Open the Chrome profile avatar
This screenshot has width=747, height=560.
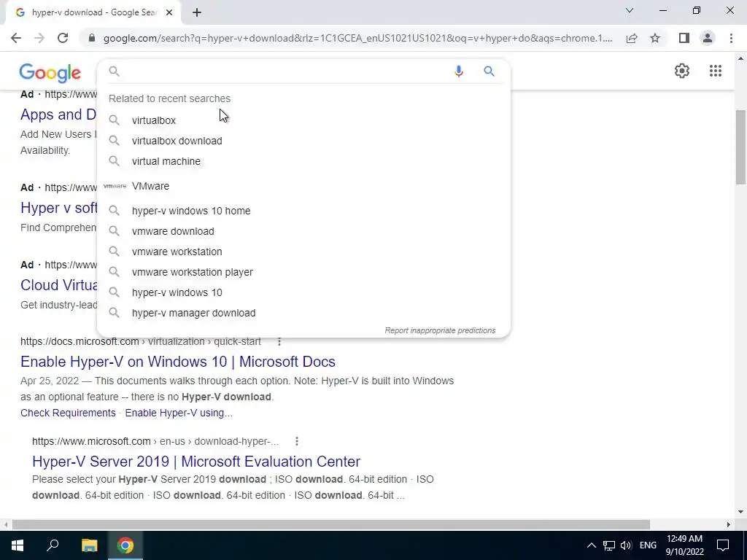click(x=708, y=38)
